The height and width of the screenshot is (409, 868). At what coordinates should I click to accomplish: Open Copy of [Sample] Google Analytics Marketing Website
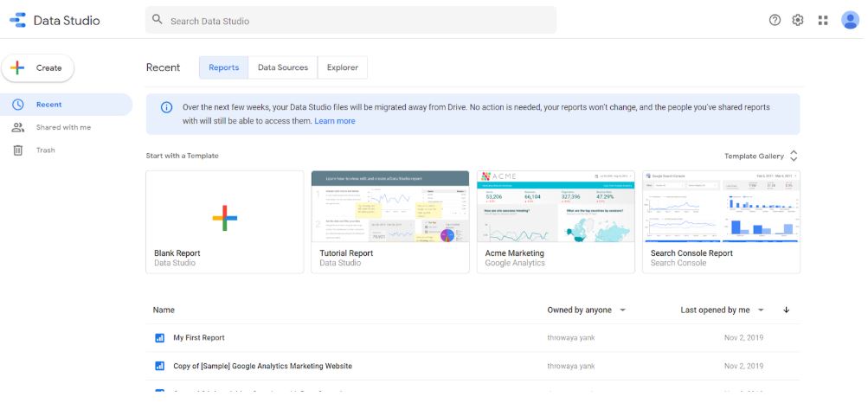pyautogui.click(x=473, y=366)
